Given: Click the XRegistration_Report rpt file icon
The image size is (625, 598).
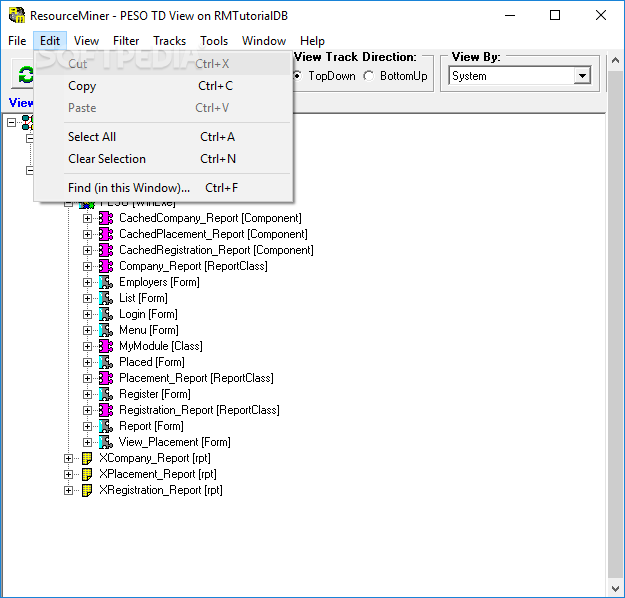Looking at the screenshot, I should point(87,490).
